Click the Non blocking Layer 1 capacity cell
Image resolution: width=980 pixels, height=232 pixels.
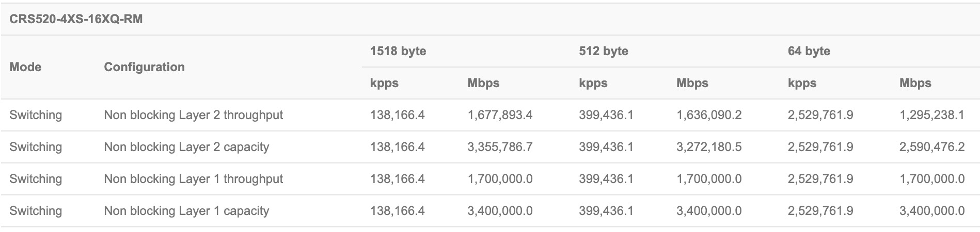pos(186,211)
